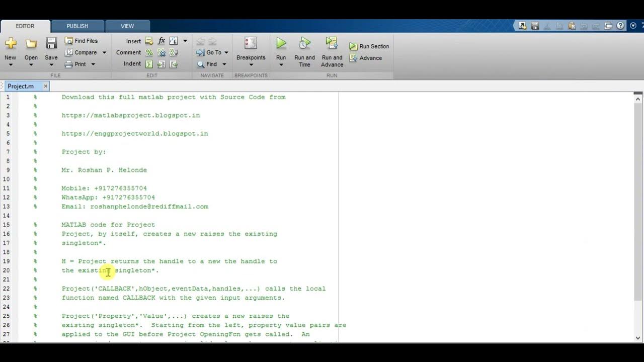The height and width of the screenshot is (362, 644).
Task: Click the text 'https://matlabsproject.blogspot.in'
Action: [x=131, y=115]
